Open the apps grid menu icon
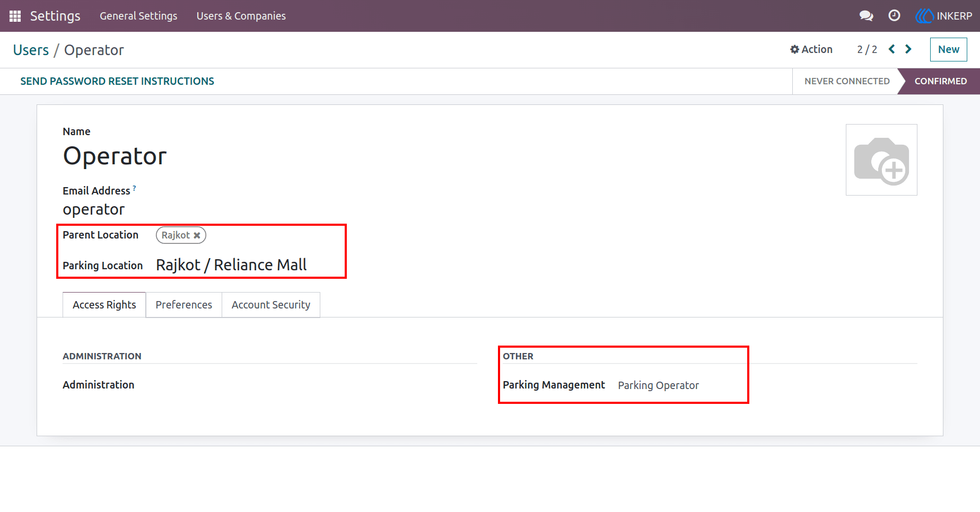This screenshot has height=512, width=980. [x=15, y=16]
